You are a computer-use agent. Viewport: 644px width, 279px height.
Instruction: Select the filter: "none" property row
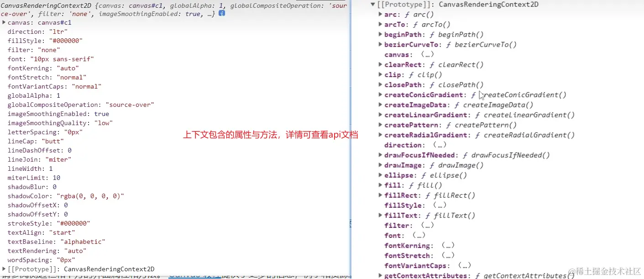coord(34,50)
